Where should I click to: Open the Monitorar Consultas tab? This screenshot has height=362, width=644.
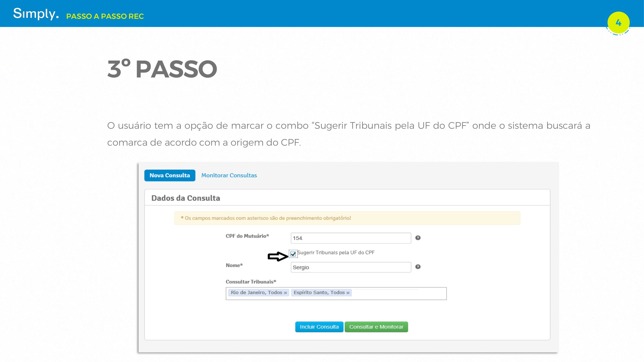(x=229, y=175)
